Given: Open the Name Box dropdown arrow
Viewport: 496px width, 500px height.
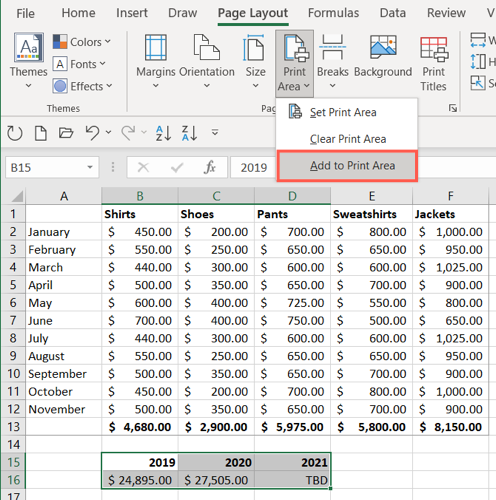Looking at the screenshot, I should click(90, 167).
